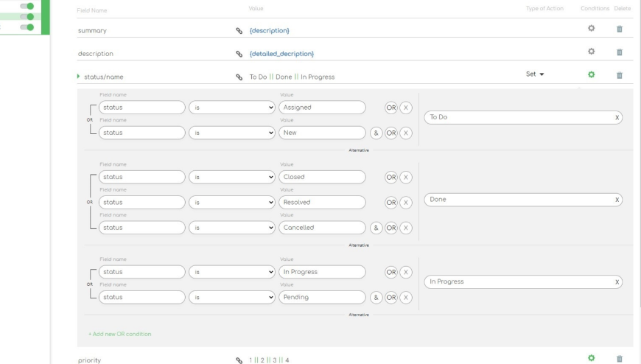Image resolution: width=641 pixels, height=364 pixels.
Task: Click the Resolved value input field
Action: 322,202
